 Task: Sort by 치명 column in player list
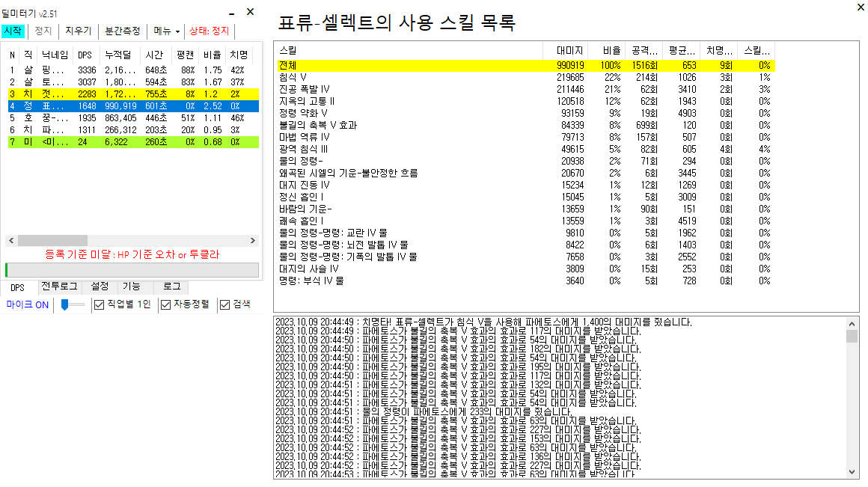tap(239, 55)
